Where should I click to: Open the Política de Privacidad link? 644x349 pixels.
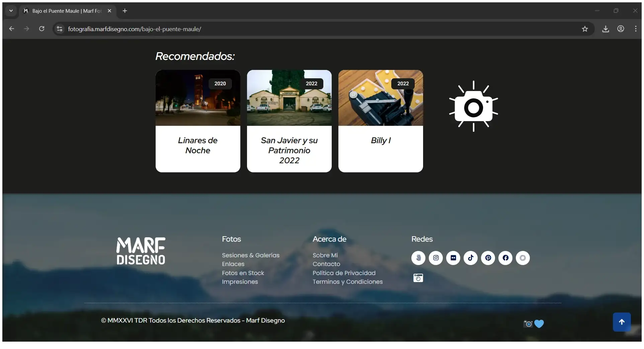[x=344, y=273]
